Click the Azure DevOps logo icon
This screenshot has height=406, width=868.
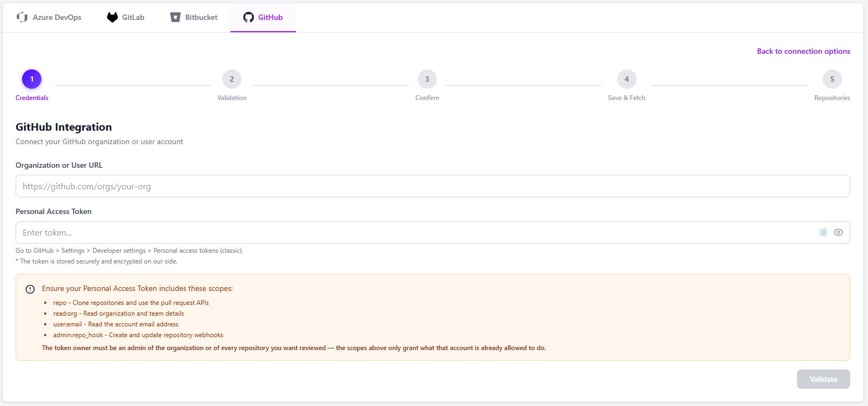pos(22,17)
